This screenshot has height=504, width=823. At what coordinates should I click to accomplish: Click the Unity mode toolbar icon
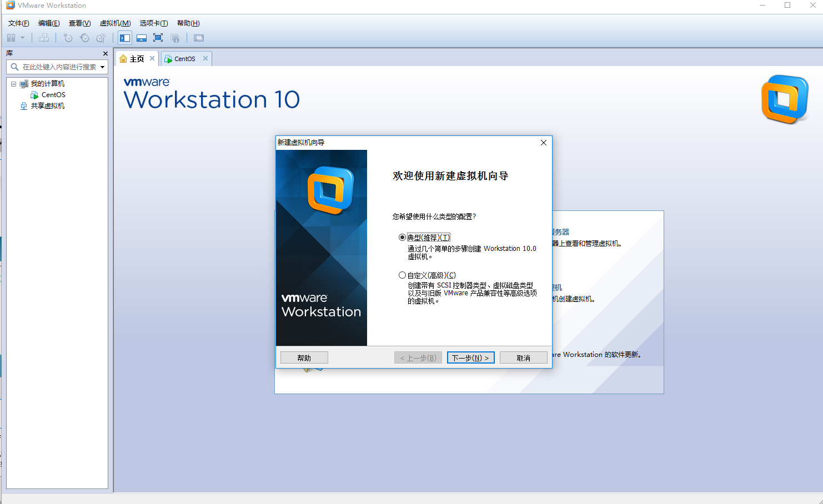[x=175, y=38]
